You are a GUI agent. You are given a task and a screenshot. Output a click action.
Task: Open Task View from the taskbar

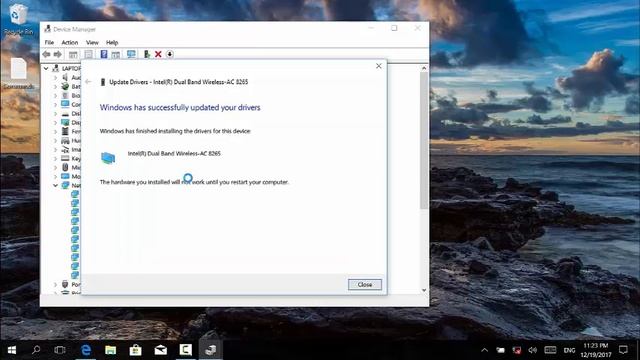coord(60,350)
